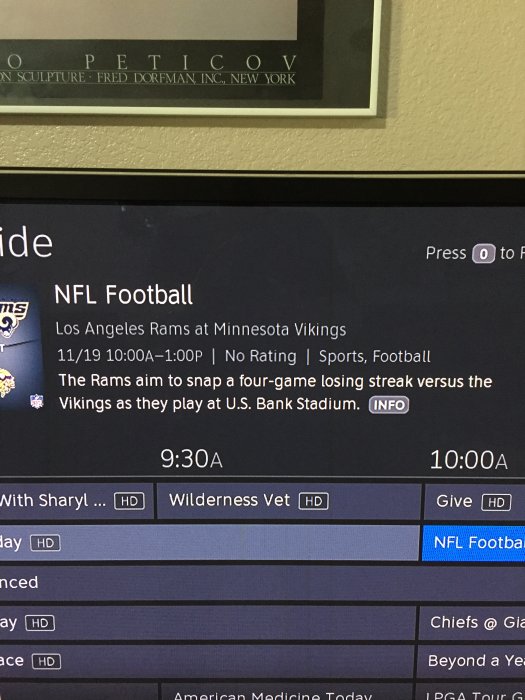The width and height of the screenshot is (525, 700).
Task: Open the LPGA Tour Golf listing
Action: (471, 691)
